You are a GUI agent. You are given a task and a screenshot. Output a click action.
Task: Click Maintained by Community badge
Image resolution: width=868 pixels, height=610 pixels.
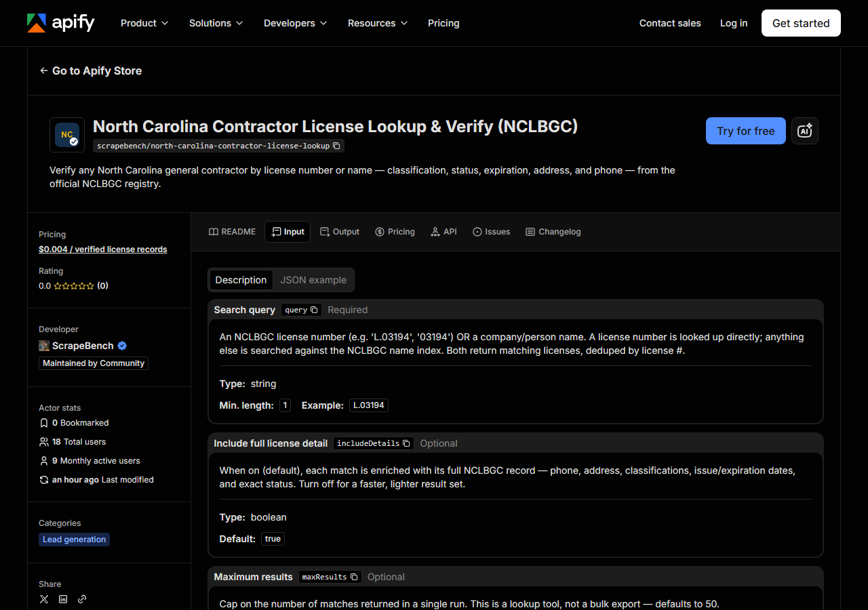94,363
